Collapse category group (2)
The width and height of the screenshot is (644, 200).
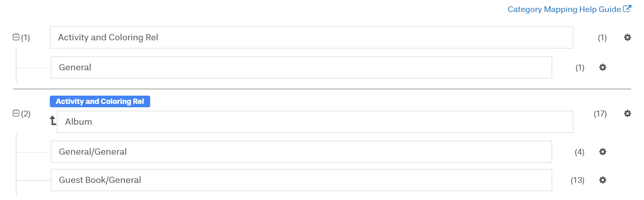tap(16, 113)
